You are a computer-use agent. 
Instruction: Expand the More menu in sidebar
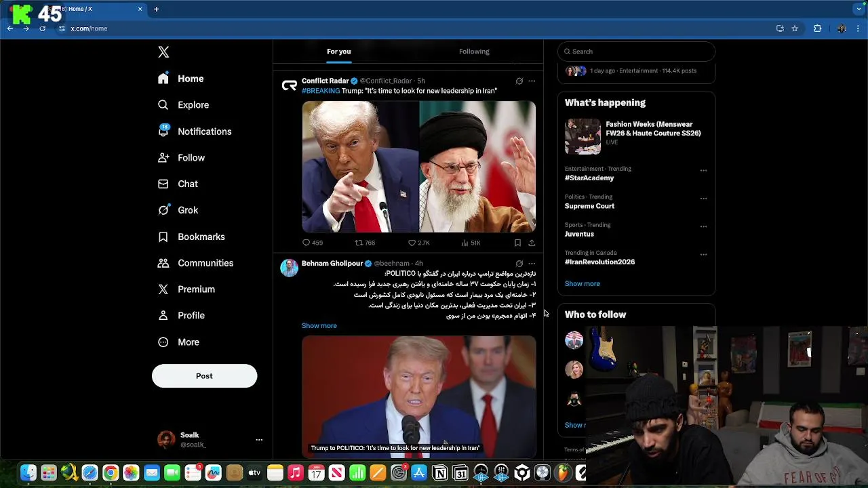click(x=178, y=342)
